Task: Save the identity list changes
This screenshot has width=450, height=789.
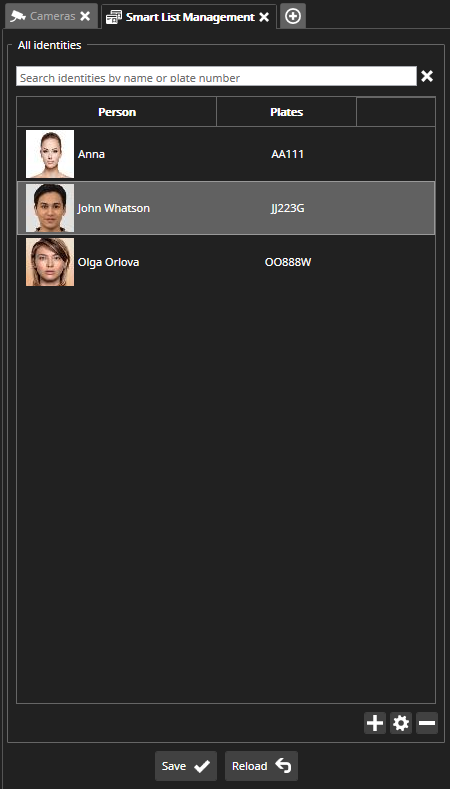Action: point(186,766)
